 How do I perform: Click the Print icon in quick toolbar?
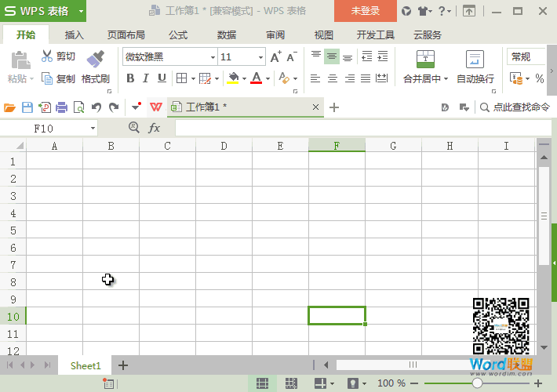coord(61,107)
